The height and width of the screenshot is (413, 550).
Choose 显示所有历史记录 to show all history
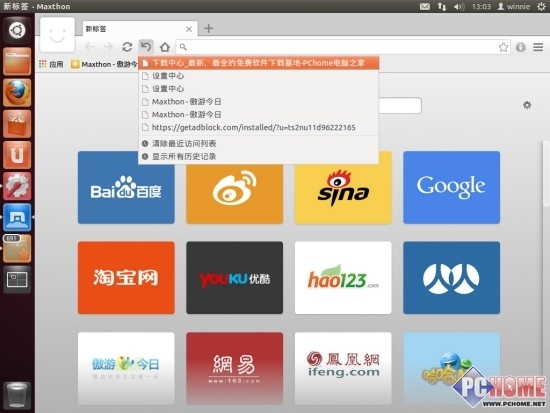259,156
